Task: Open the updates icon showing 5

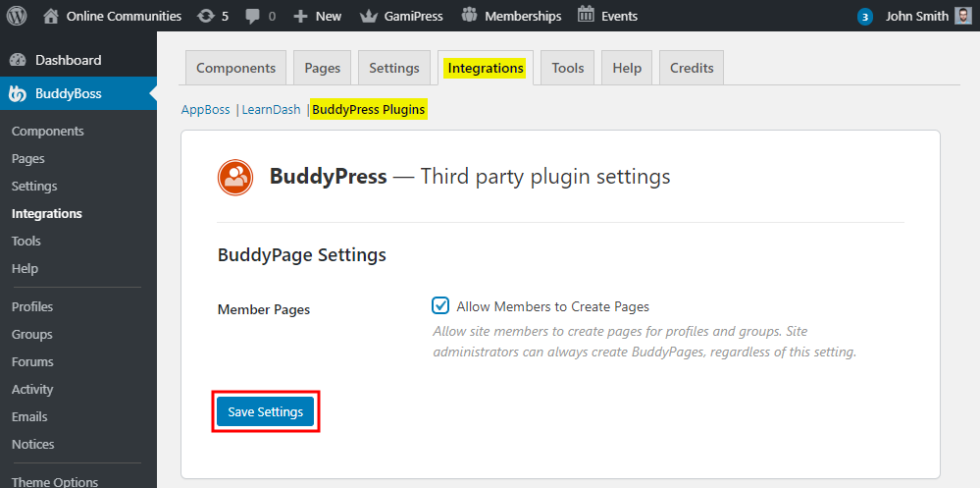Action: coord(206,17)
